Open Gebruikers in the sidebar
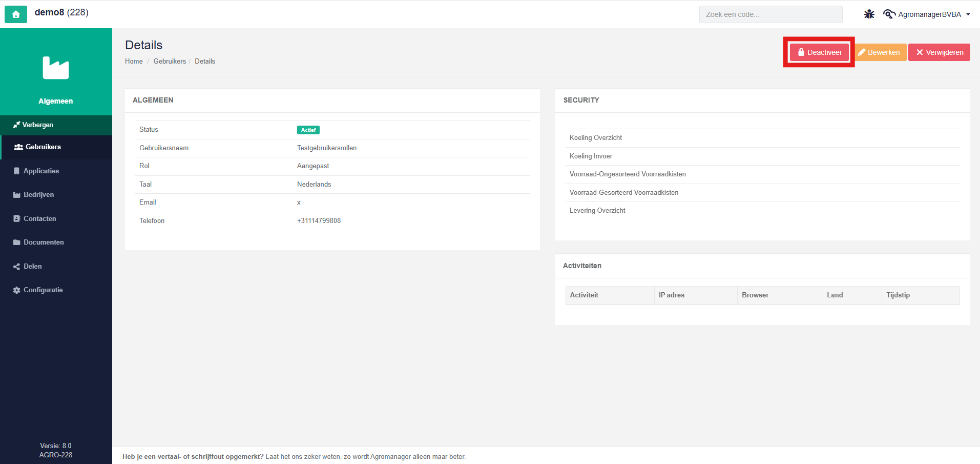This screenshot has height=464, width=980. click(56, 147)
